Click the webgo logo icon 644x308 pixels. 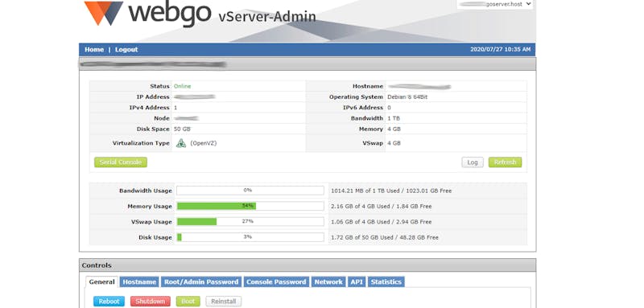tap(104, 13)
